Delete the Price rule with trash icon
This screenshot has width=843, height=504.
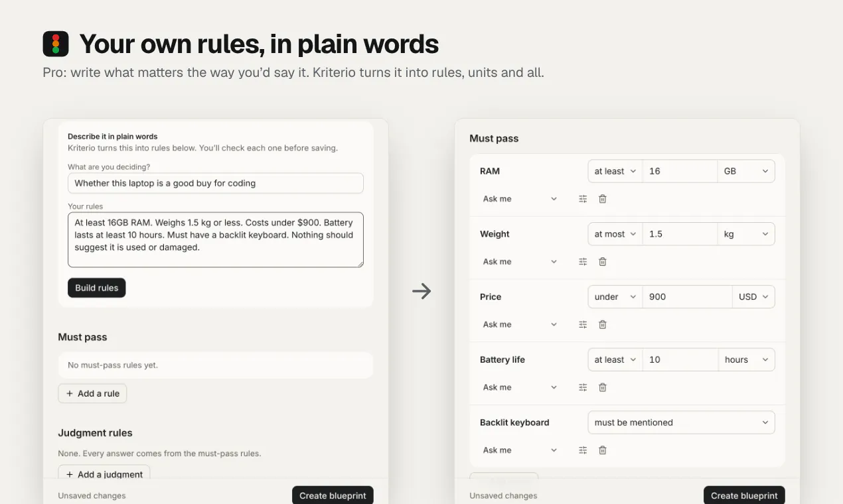coord(603,325)
